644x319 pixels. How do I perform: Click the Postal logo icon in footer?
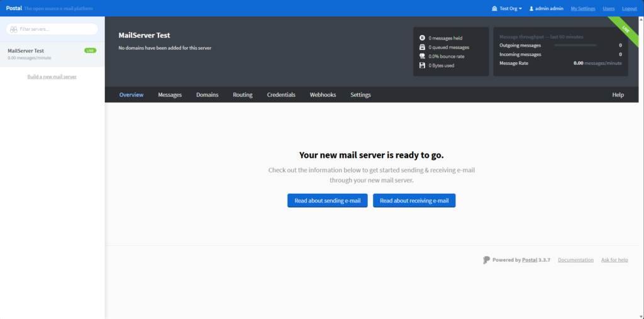click(x=486, y=260)
